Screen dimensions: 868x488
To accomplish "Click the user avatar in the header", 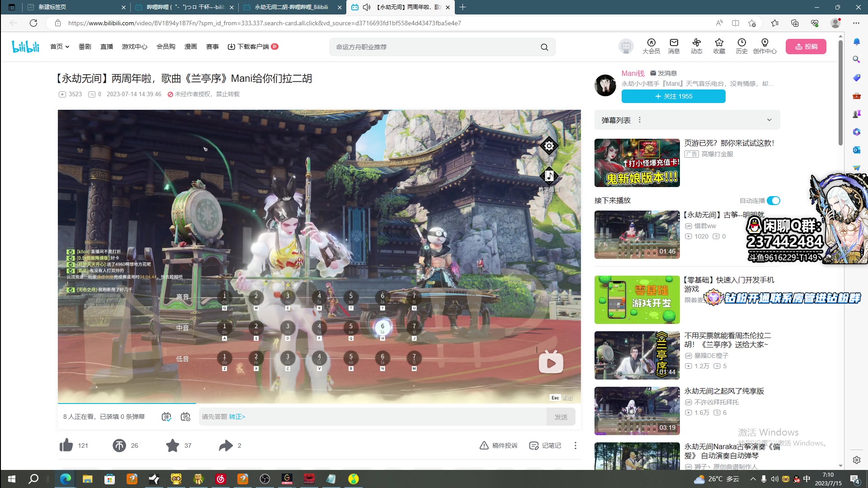I will (626, 46).
